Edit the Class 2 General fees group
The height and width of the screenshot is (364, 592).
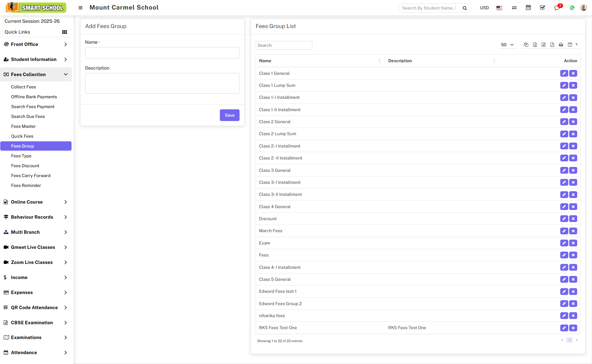pos(564,122)
